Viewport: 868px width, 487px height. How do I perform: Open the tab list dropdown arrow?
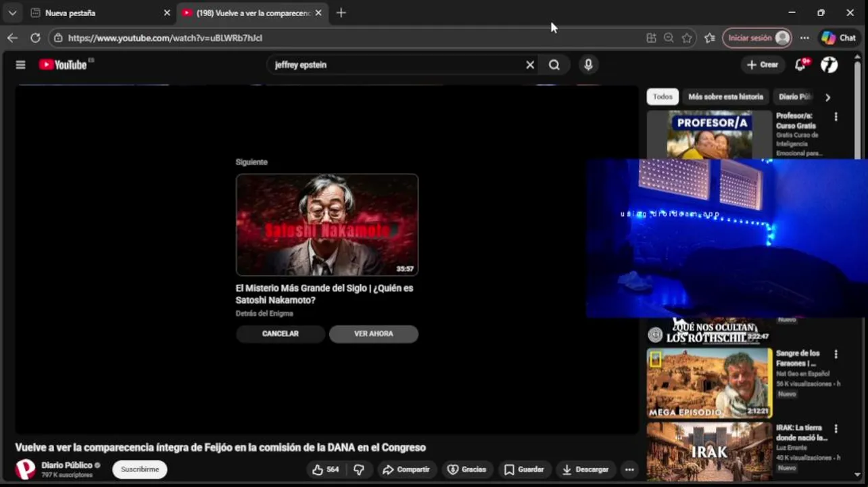pyautogui.click(x=12, y=13)
